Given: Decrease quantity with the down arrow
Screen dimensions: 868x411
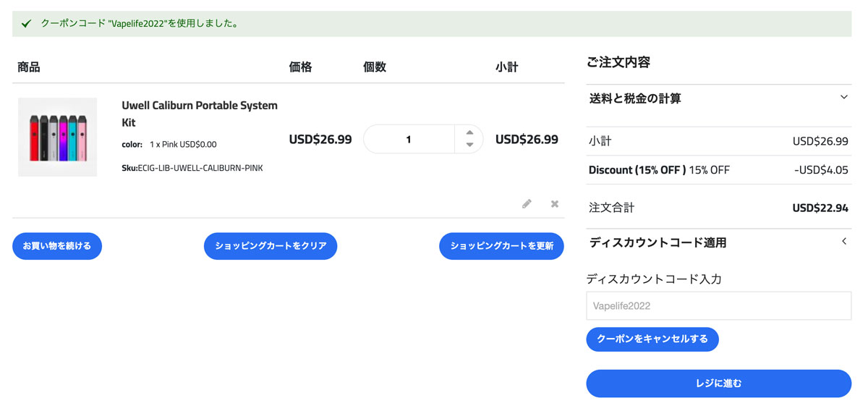Looking at the screenshot, I should [469, 145].
